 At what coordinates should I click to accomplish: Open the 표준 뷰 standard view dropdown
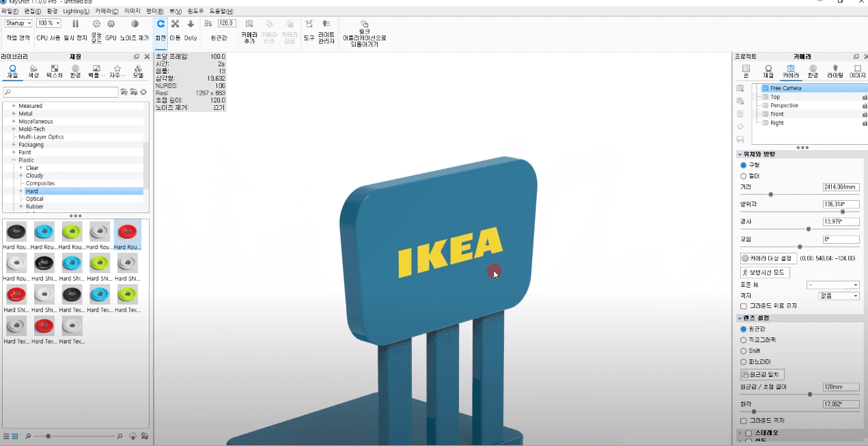tap(832, 285)
